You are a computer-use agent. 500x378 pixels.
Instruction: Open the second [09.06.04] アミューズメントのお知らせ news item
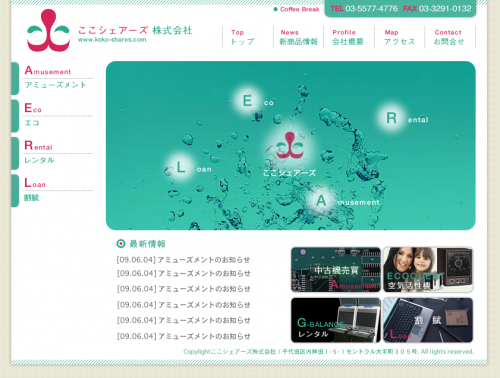tap(183, 273)
